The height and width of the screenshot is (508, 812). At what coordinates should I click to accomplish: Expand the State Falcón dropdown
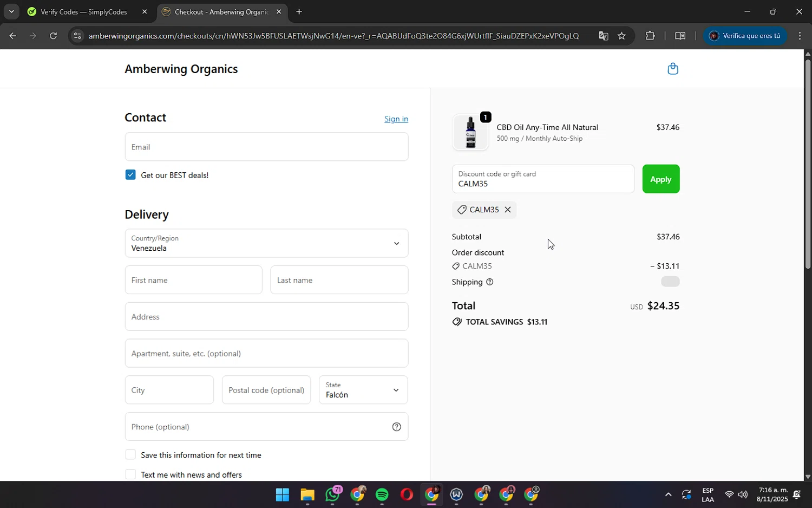coord(363,390)
